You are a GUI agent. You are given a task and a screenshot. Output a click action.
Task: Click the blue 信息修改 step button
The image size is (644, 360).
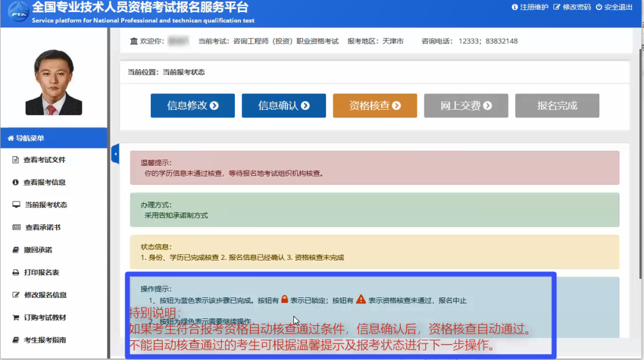coord(193,105)
